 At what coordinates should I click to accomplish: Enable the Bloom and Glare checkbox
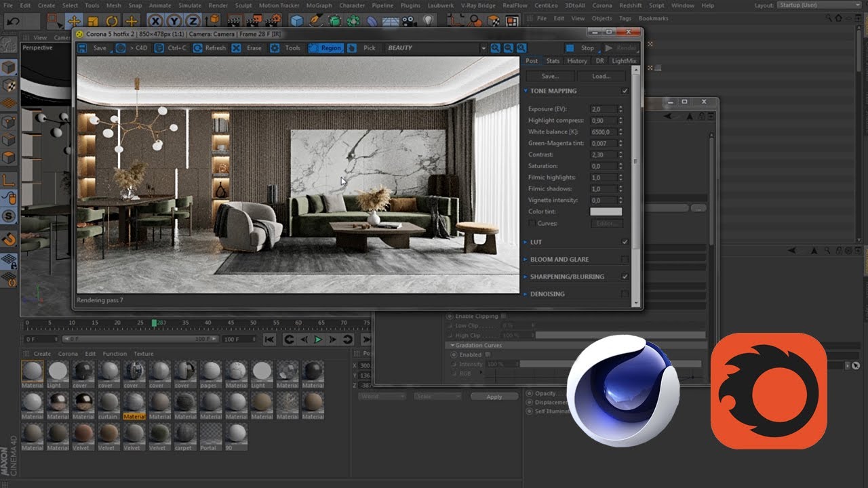click(625, 260)
